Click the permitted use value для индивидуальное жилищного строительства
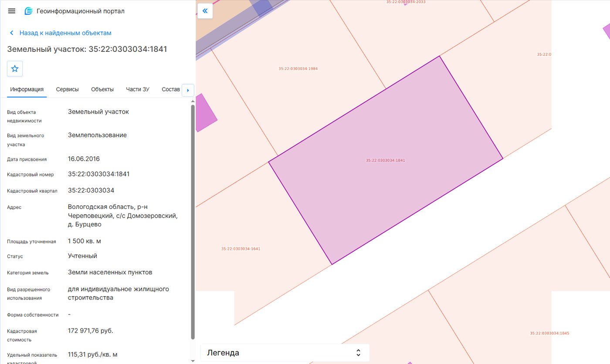 click(119, 293)
